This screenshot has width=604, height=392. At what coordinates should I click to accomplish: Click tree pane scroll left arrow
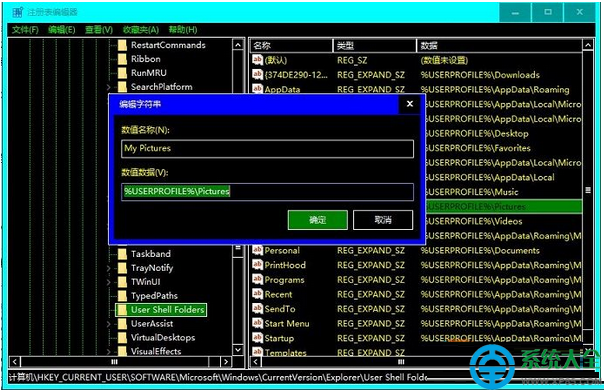15,362
